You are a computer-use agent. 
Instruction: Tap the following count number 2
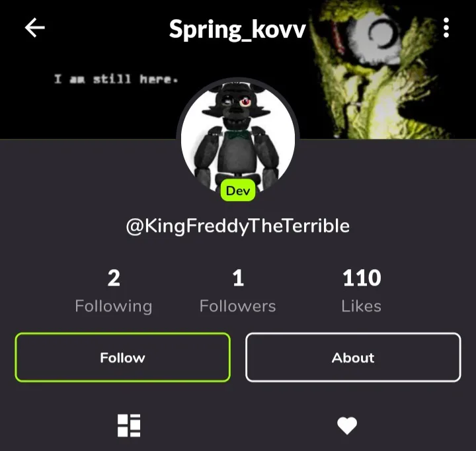point(114,278)
